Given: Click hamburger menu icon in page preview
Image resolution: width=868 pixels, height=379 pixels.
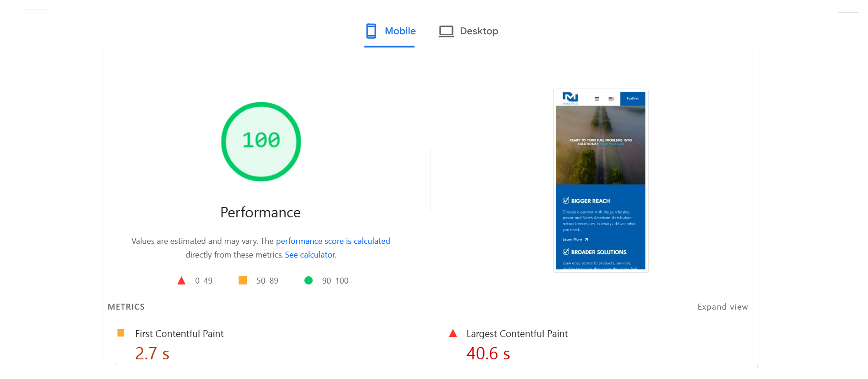Looking at the screenshot, I should click(596, 99).
